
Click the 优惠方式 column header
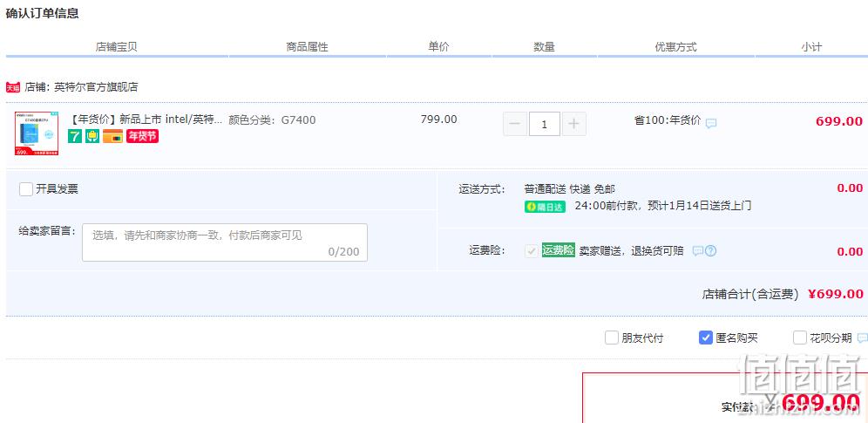point(676,47)
